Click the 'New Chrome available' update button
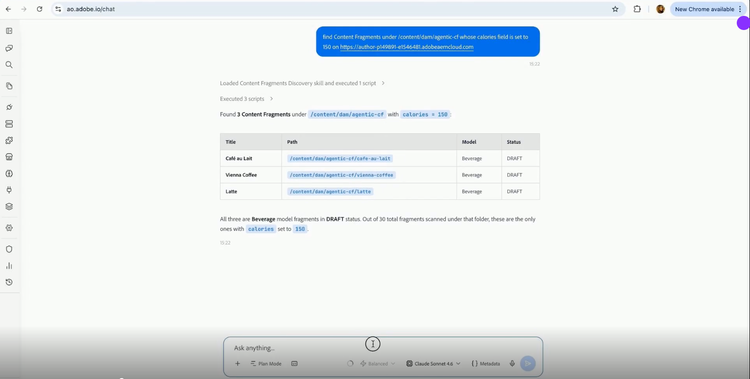 click(704, 9)
